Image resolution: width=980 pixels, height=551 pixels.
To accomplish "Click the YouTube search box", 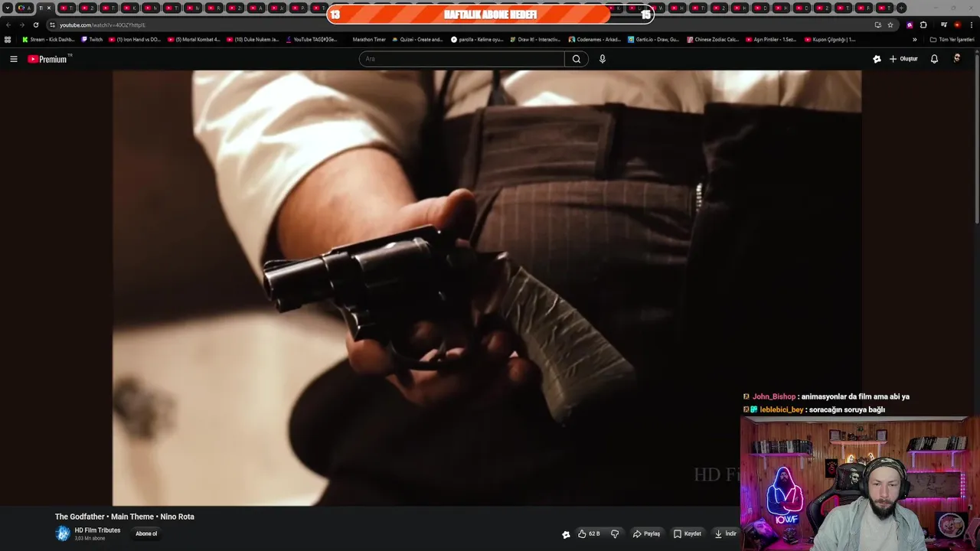I will pos(462,59).
